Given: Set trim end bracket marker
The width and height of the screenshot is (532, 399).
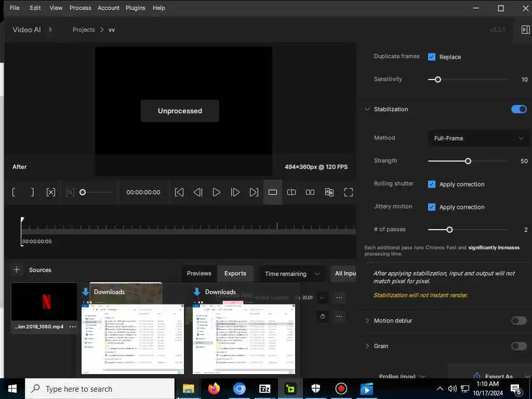Looking at the screenshot, I should pos(32,192).
